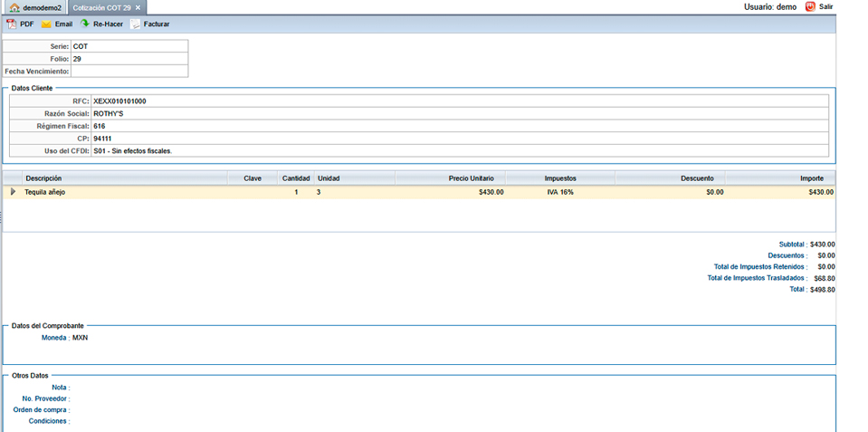868x432 pixels.
Task: Select the Cotización COT 29 tab
Action: coord(101,7)
